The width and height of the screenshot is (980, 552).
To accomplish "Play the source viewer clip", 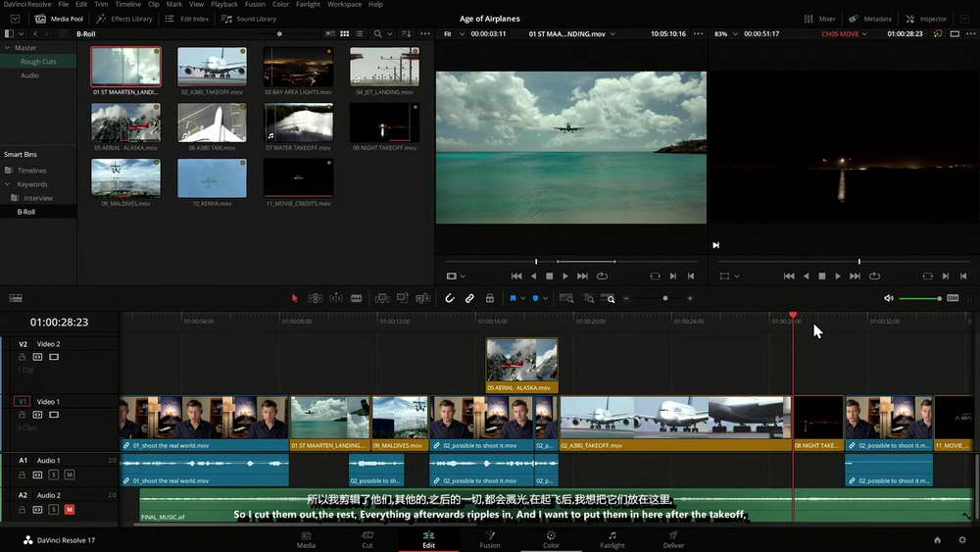I will click(565, 276).
